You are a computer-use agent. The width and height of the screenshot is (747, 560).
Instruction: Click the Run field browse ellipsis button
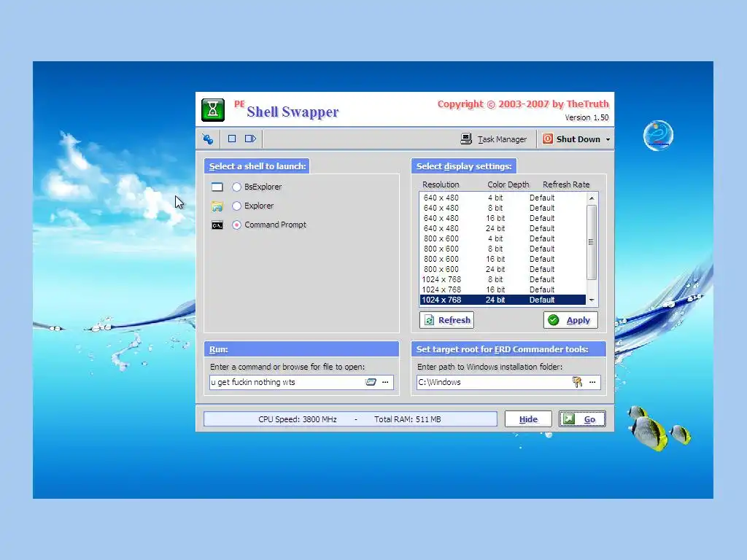coord(385,382)
